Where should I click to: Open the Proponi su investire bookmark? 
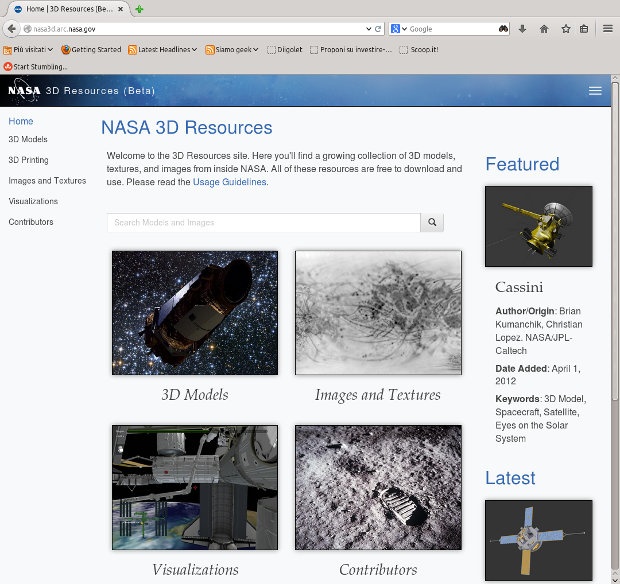(x=351, y=49)
